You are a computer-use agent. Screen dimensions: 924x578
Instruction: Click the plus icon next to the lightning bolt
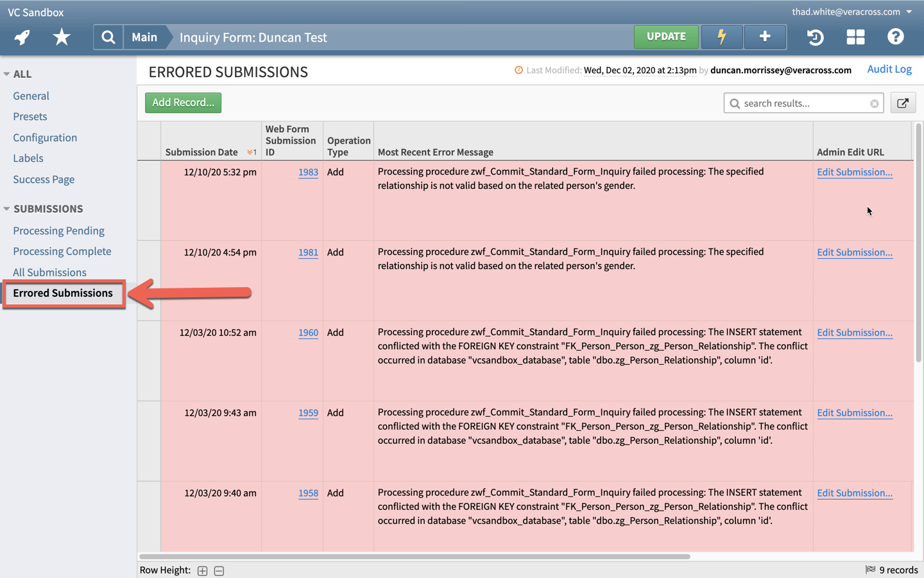point(764,37)
